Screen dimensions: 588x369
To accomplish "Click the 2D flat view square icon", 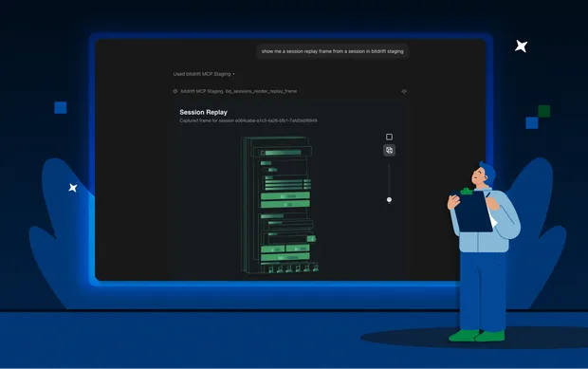I will coord(389,137).
